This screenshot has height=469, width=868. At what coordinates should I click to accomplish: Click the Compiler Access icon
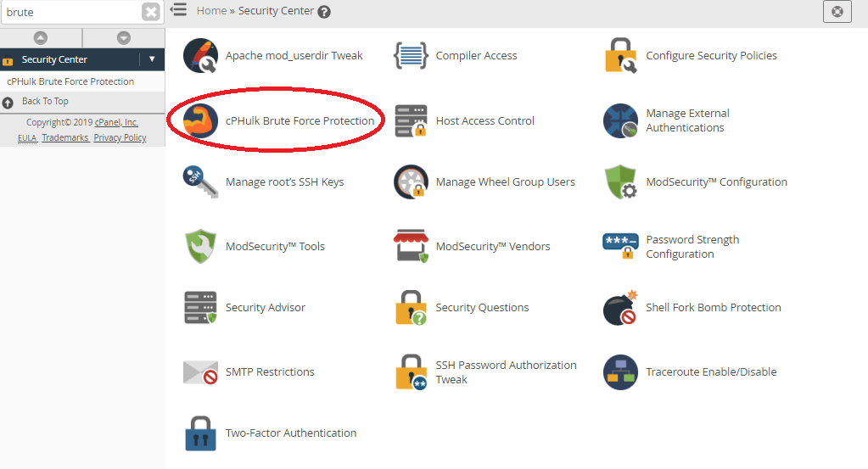point(411,55)
